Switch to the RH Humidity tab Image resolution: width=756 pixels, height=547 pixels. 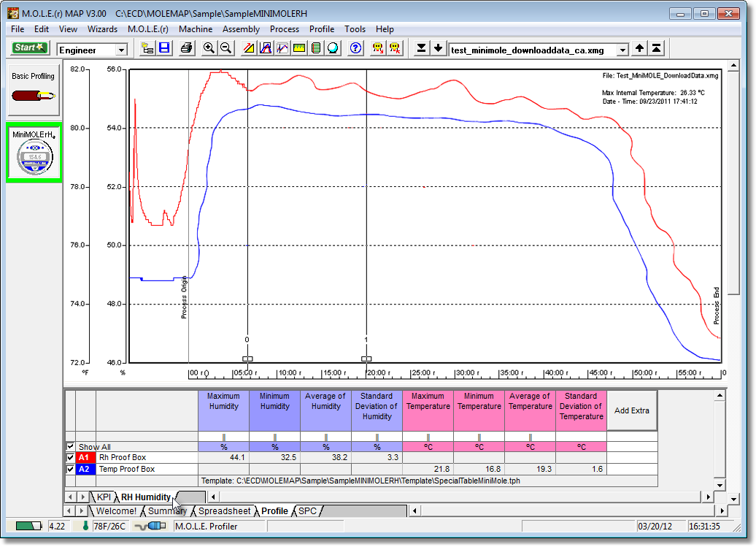[x=146, y=497]
